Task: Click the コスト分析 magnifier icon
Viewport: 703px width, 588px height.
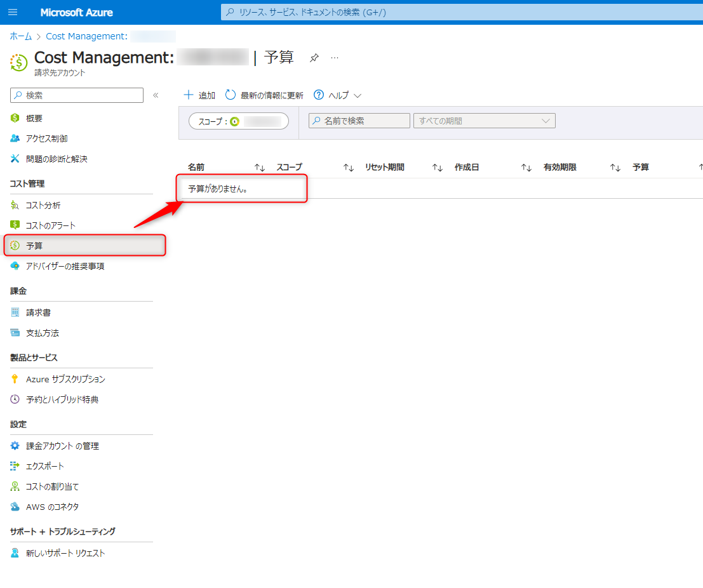Action: click(15, 205)
